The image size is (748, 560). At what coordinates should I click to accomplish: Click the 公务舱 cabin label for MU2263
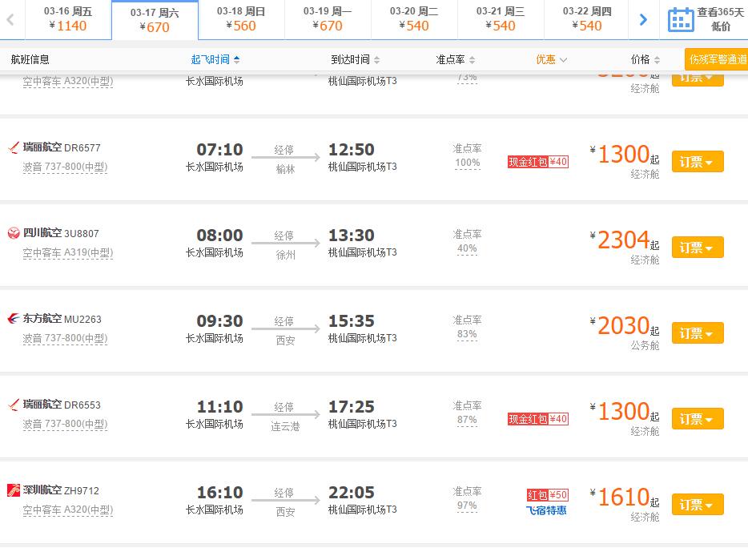tap(645, 345)
